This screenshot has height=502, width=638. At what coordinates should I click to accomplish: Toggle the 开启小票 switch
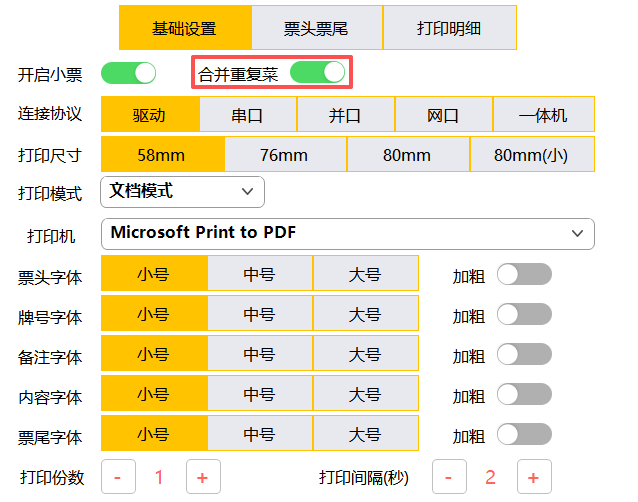pos(129,73)
